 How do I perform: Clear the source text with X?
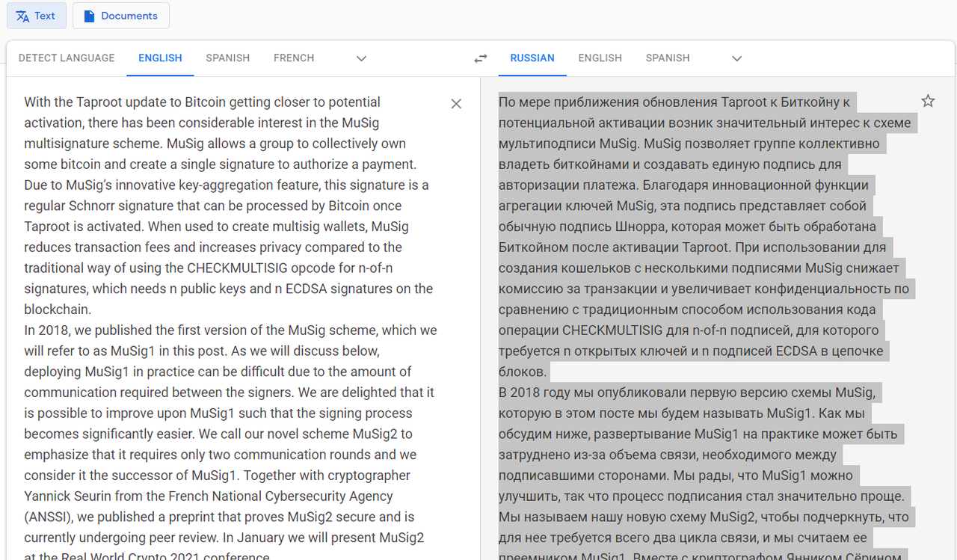tap(456, 104)
